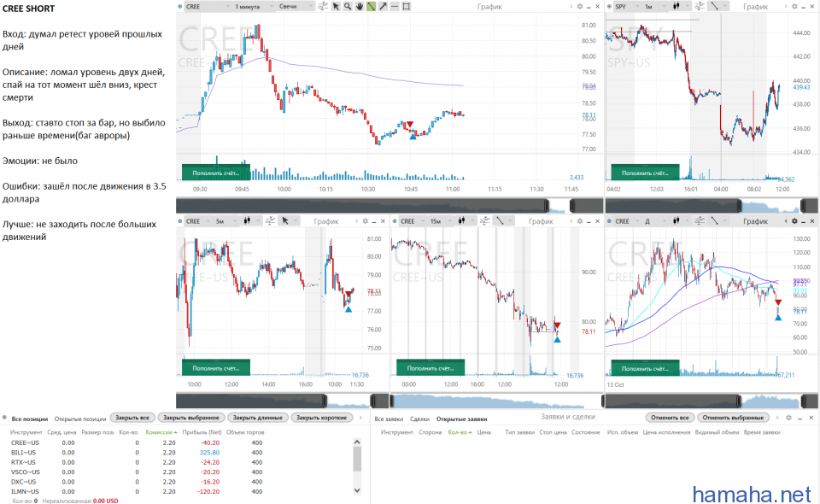This screenshot has height=504, width=820.
Task: Open indicators in CREE daily chart
Action: tap(700, 221)
